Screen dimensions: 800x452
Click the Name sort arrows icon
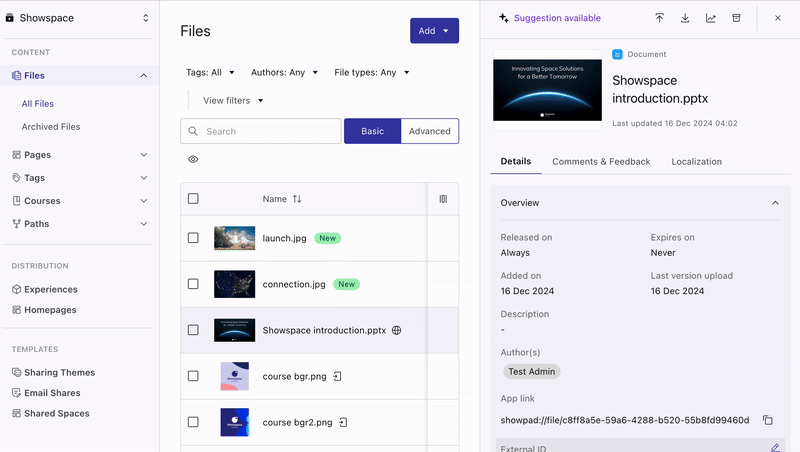tap(297, 199)
